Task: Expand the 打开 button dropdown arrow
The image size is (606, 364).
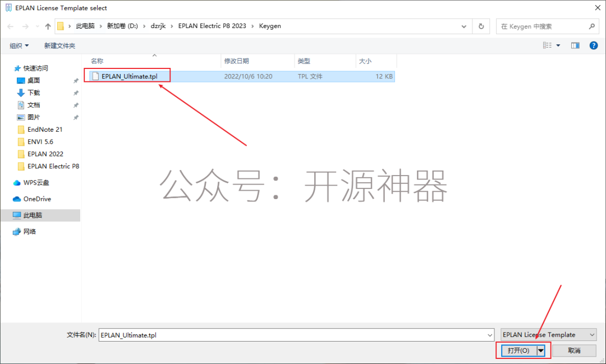Action: point(541,351)
